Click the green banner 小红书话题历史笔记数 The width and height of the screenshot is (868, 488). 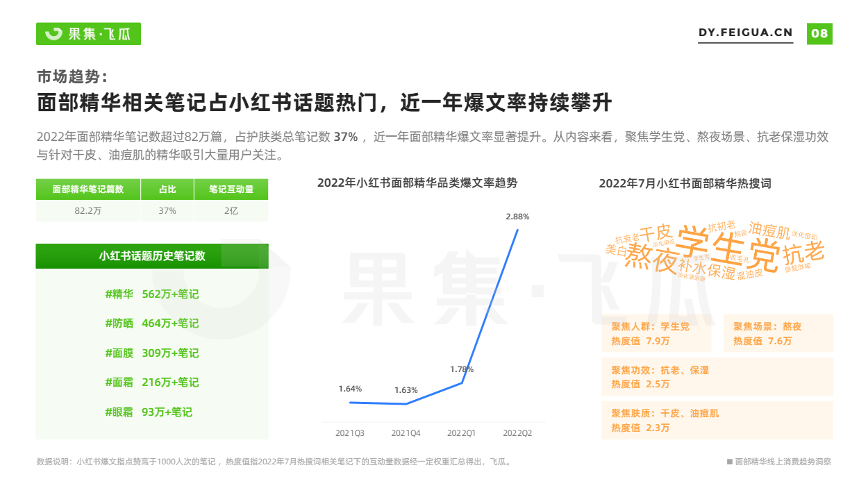[x=152, y=256]
